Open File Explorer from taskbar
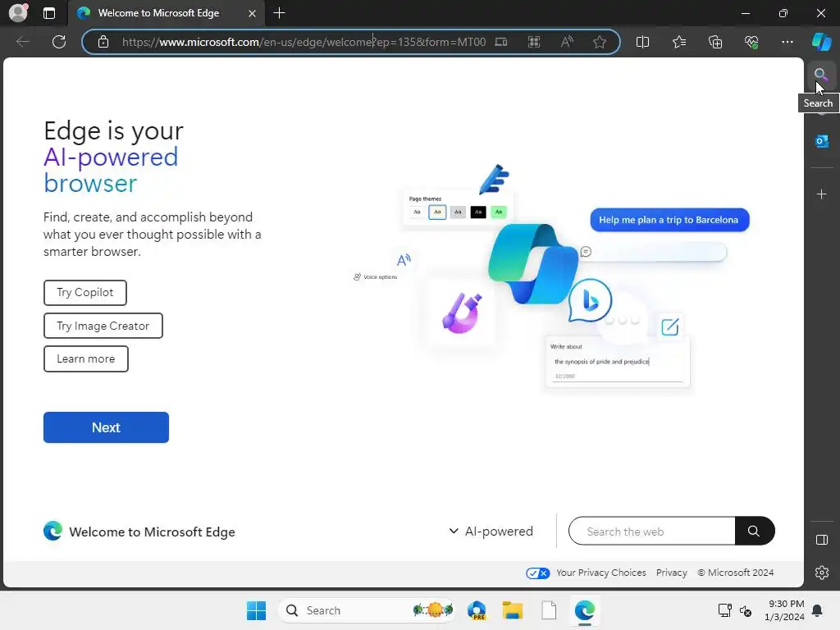 pyautogui.click(x=512, y=610)
